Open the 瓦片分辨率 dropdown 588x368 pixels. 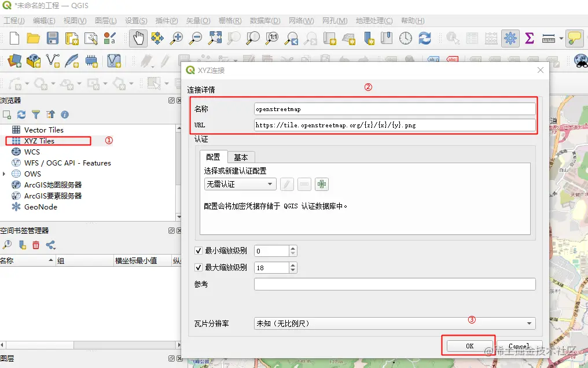(395, 323)
